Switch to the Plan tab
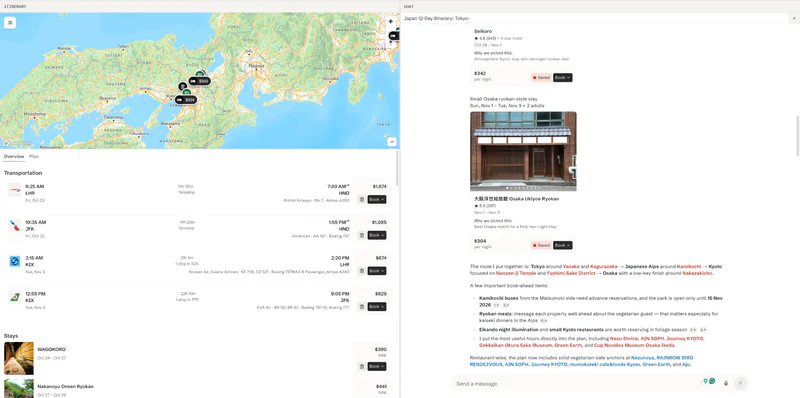The image size is (800, 398). pos(34,157)
